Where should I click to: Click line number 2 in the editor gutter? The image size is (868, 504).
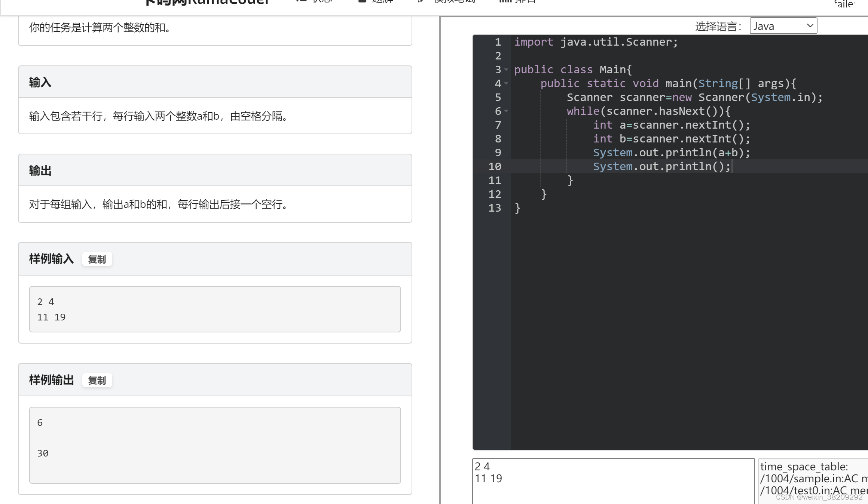tap(498, 56)
